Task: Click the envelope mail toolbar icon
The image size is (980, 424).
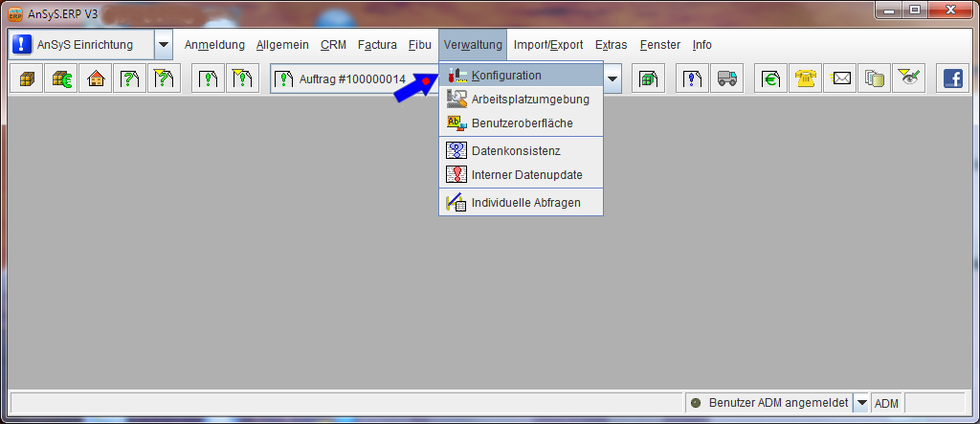Action: 841,79
